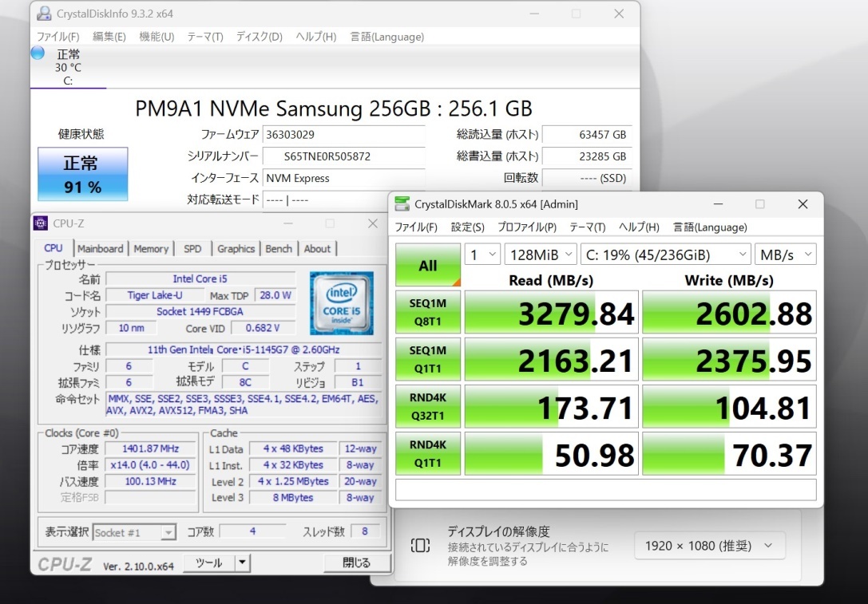Image resolution: width=868 pixels, height=604 pixels.
Task: Click the 正常 91 % health status button
Action: click(x=82, y=174)
